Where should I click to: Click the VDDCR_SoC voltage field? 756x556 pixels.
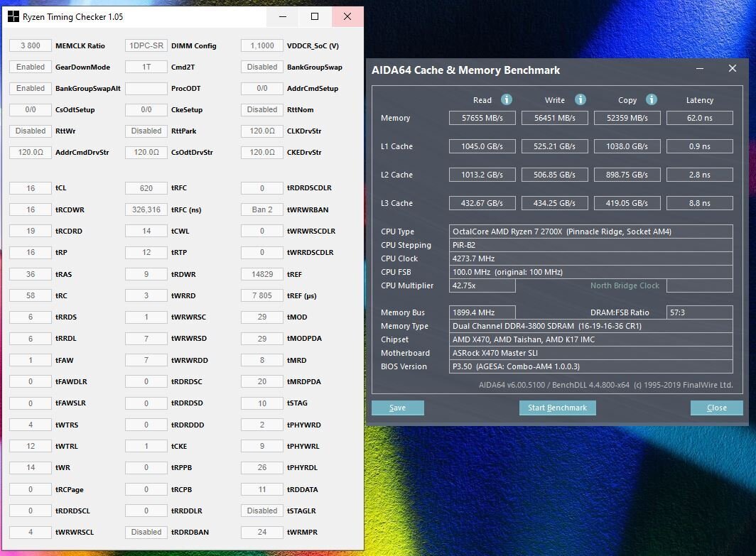pos(262,46)
